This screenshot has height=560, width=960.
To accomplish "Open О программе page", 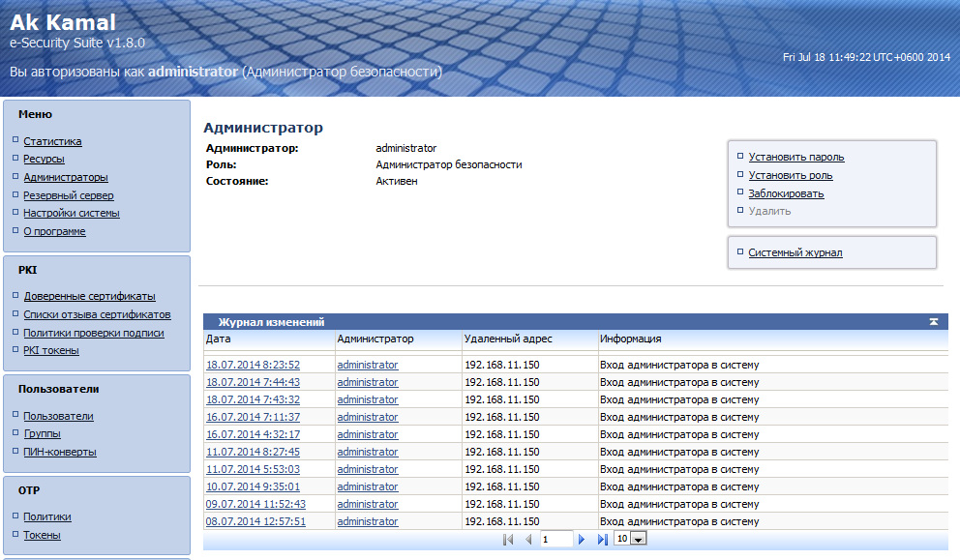I will pos(54,231).
